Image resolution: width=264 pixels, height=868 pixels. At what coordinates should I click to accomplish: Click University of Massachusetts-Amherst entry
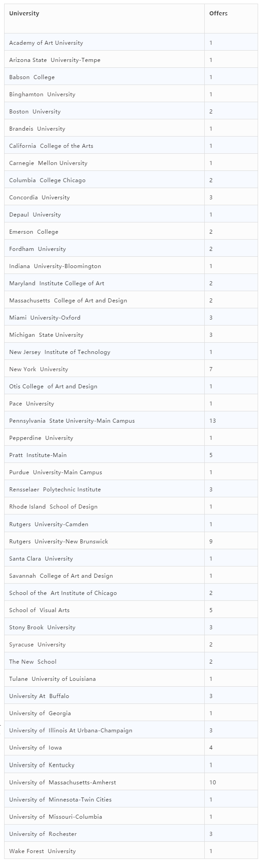62,782
